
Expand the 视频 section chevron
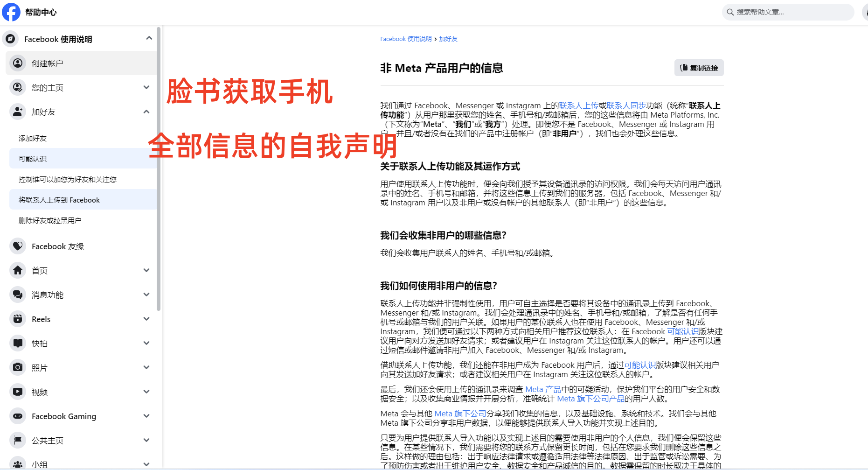(x=146, y=392)
